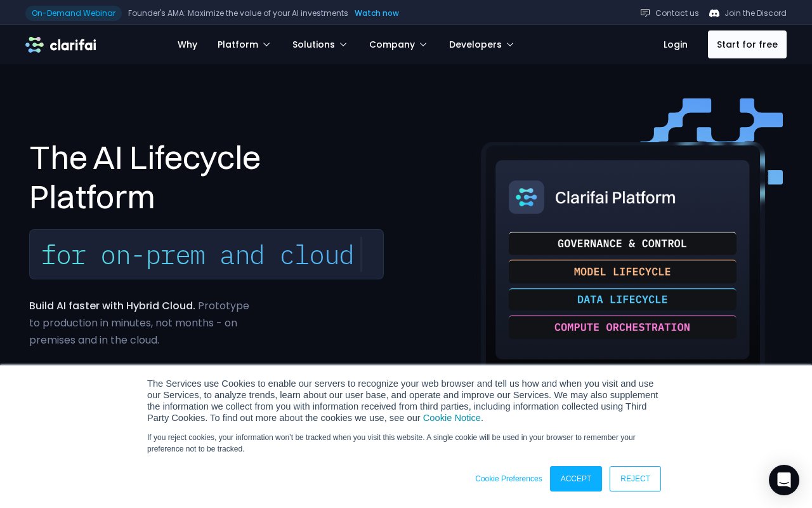Click the 'The AI Lifecycle Platform' heading
The height and width of the screenshot is (508, 812).
pyautogui.click(x=145, y=177)
